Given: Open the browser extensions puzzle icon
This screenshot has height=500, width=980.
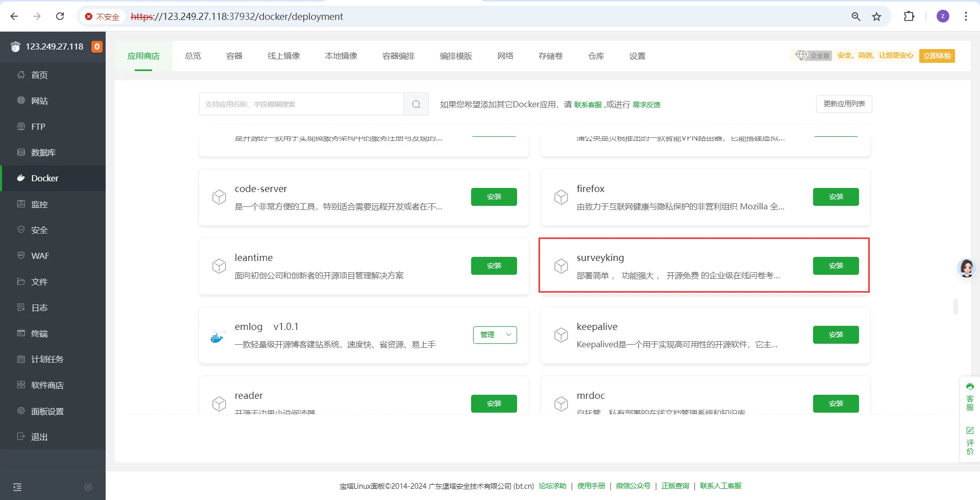Looking at the screenshot, I should pyautogui.click(x=909, y=16).
